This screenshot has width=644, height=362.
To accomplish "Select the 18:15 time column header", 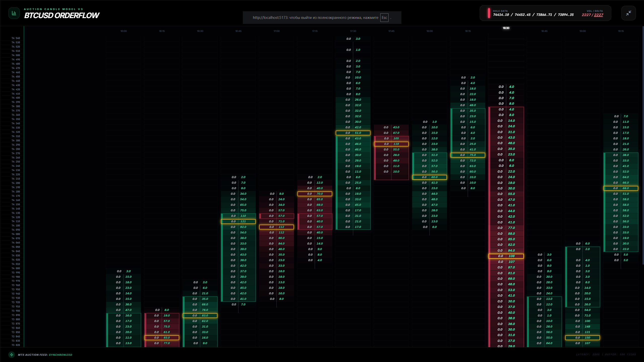I will coord(468,31).
